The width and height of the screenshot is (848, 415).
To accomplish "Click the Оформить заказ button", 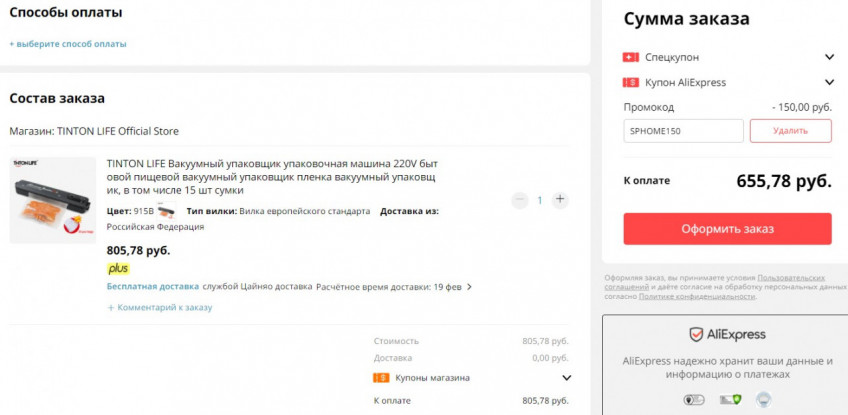I will tap(727, 229).
